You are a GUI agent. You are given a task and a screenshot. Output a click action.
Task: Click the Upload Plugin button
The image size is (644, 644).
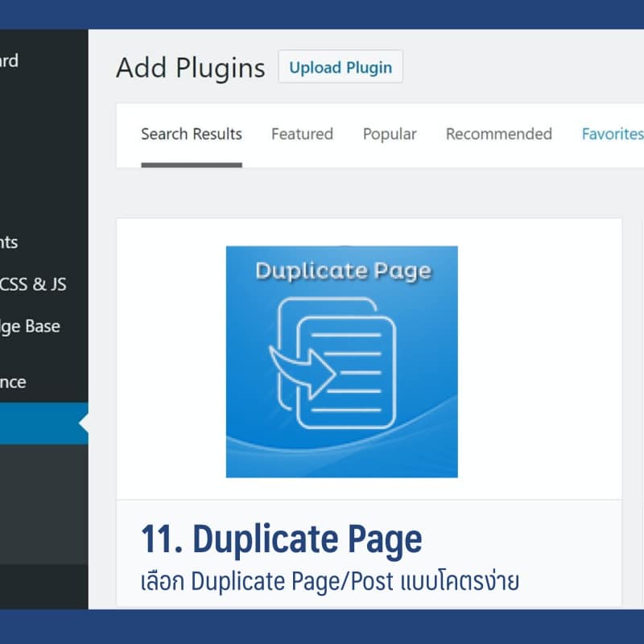click(x=340, y=67)
